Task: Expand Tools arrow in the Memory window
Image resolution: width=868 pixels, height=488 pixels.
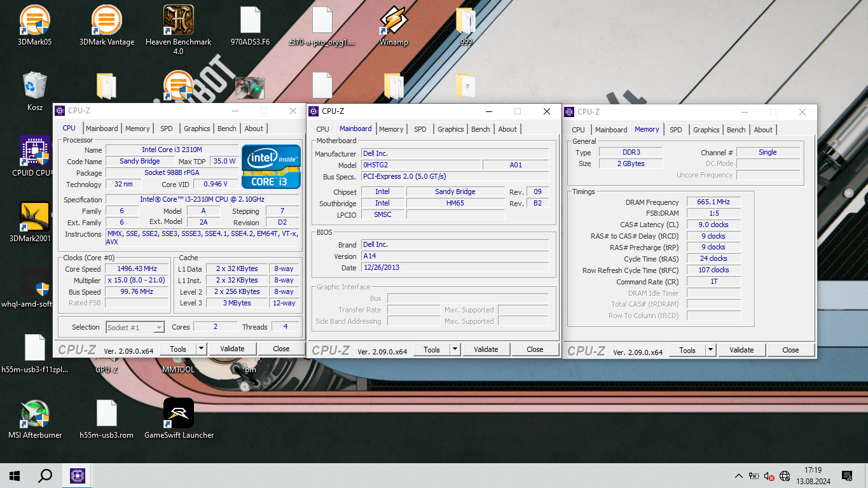Action: coord(711,350)
